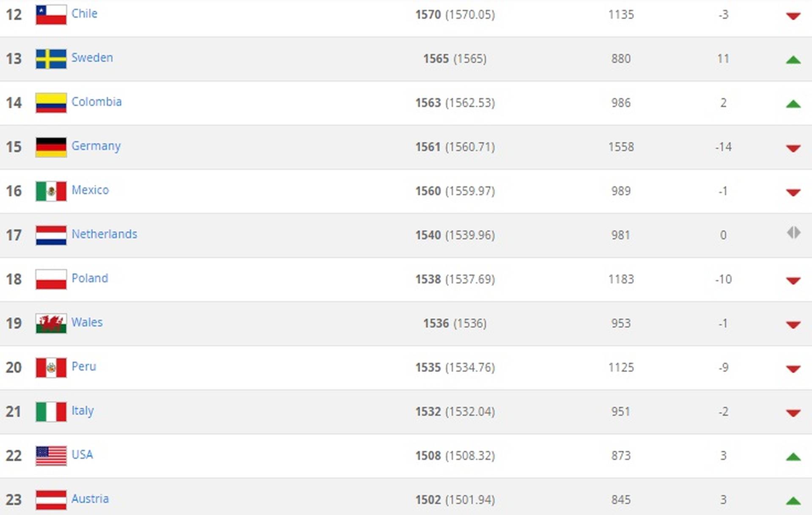This screenshot has width=812, height=515.
Task: Open the Italy team link
Action: pyautogui.click(x=82, y=410)
